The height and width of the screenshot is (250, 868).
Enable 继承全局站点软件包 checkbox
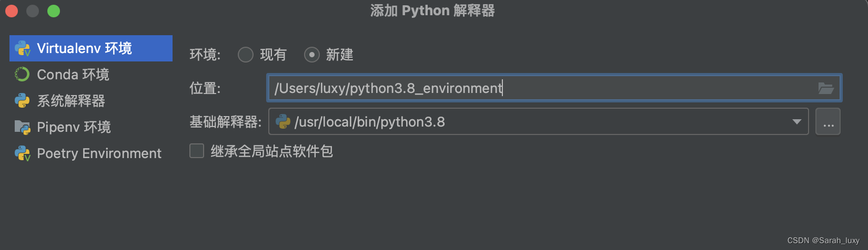[197, 151]
